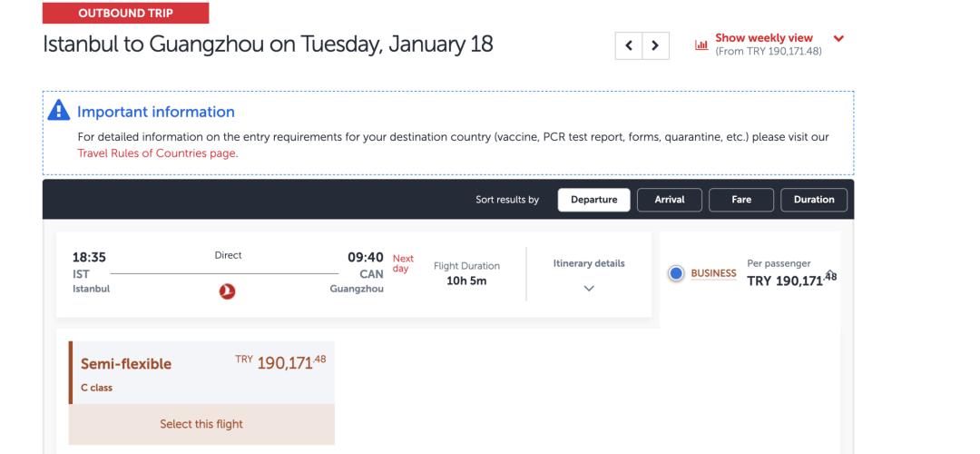The height and width of the screenshot is (454, 980).
Task: Select the Business class radio button
Action: tap(675, 273)
